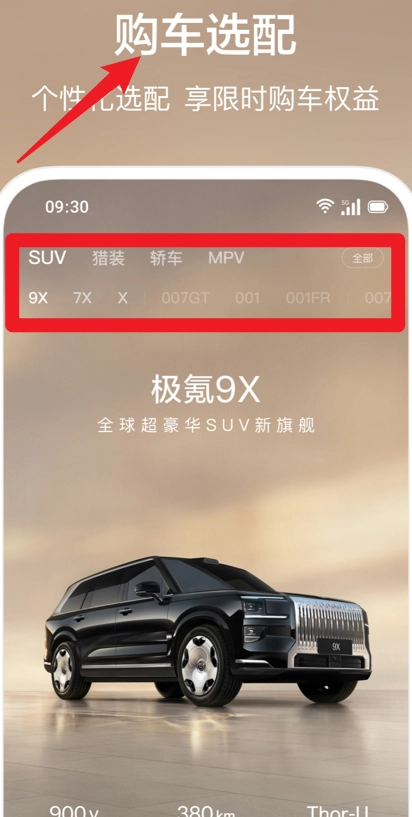The height and width of the screenshot is (817, 412).
Task: Tap the 380km range spec
Action: point(202,810)
